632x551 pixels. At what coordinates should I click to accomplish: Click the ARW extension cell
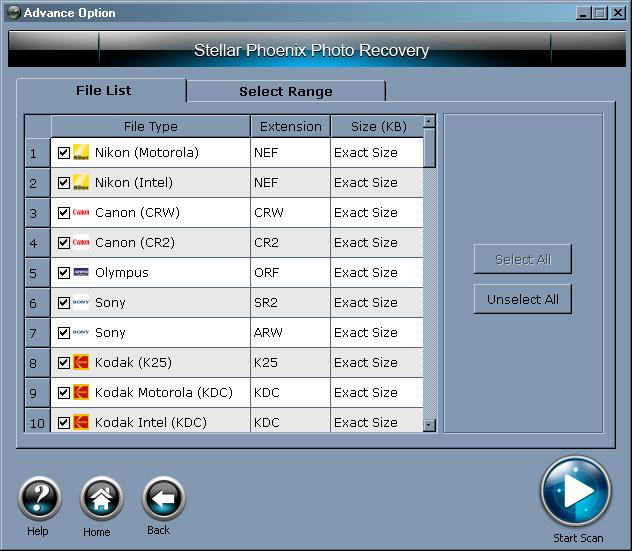click(290, 333)
